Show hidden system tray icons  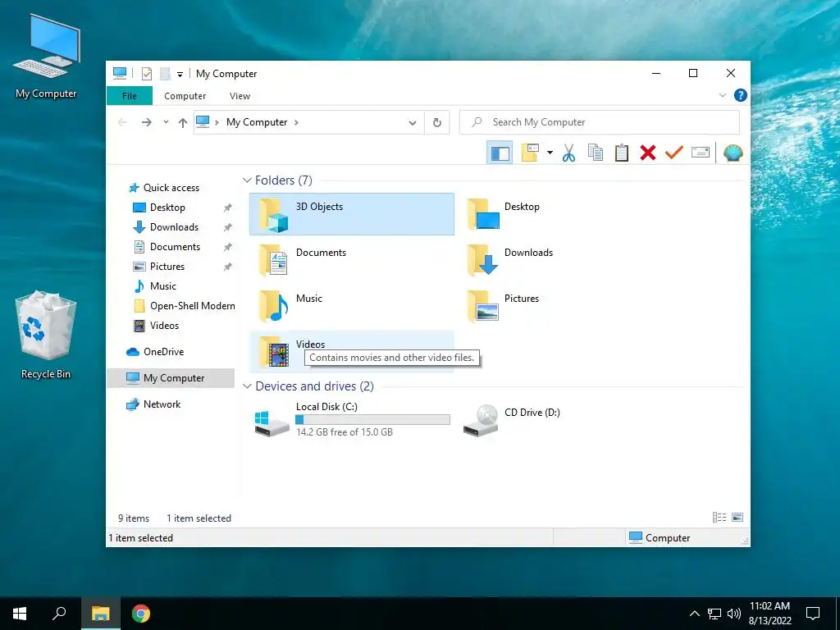[694, 614]
